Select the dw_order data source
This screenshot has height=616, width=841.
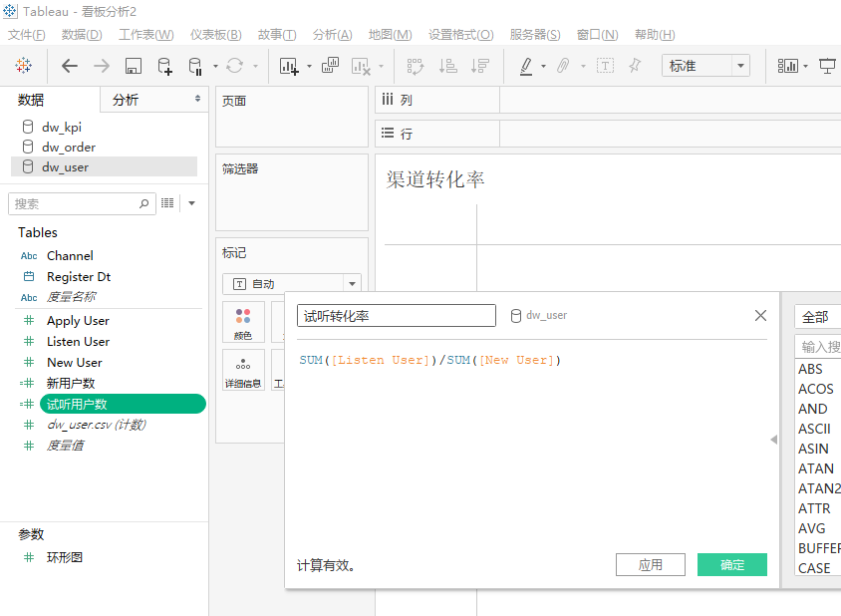(104, 148)
